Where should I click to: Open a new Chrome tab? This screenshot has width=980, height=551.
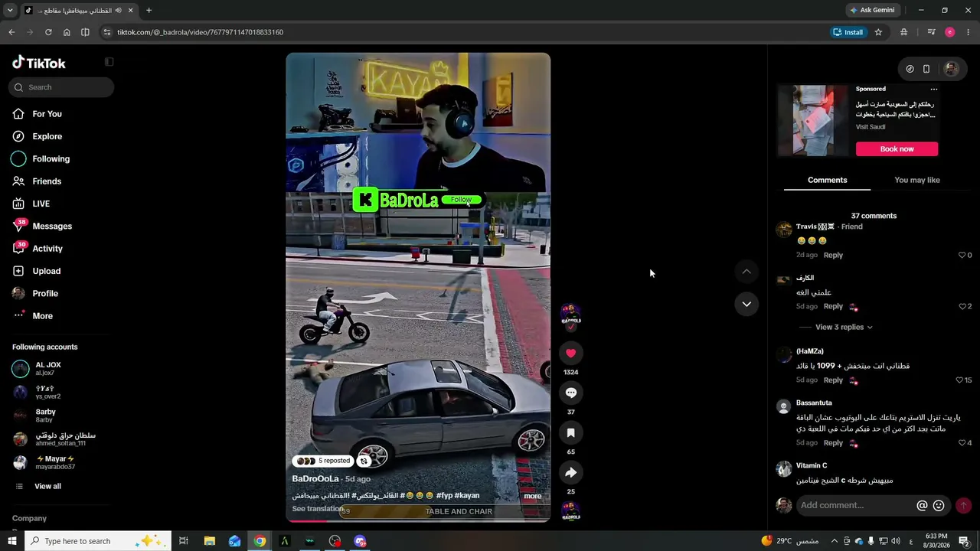click(x=149, y=10)
